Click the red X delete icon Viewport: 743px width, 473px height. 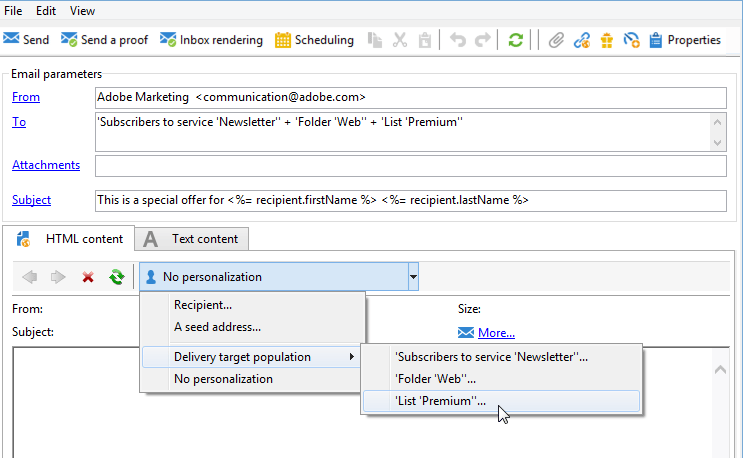pos(88,277)
